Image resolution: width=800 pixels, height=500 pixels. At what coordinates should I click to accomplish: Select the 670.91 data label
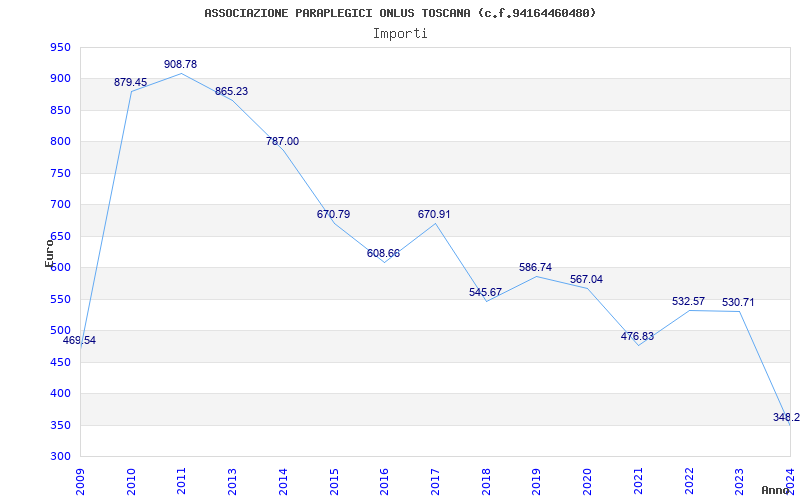coord(434,215)
